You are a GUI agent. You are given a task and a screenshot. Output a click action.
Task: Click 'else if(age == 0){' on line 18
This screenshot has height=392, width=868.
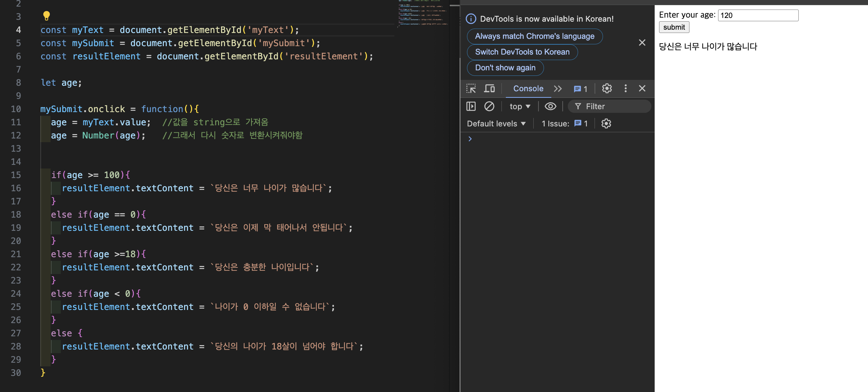99,215
